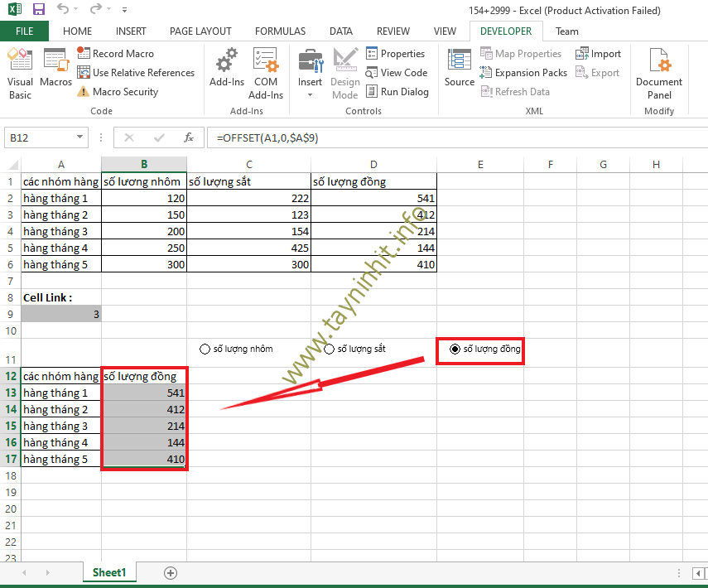The height and width of the screenshot is (588, 708).
Task: Expand the Insert controls dropdown
Action: pos(310,94)
